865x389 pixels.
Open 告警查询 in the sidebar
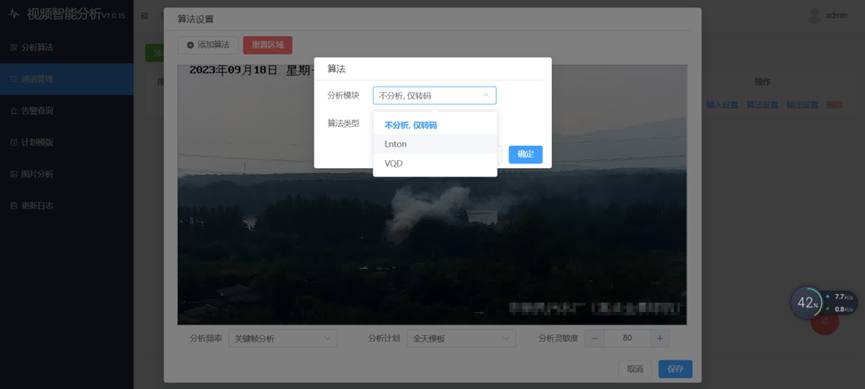(x=67, y=111)
